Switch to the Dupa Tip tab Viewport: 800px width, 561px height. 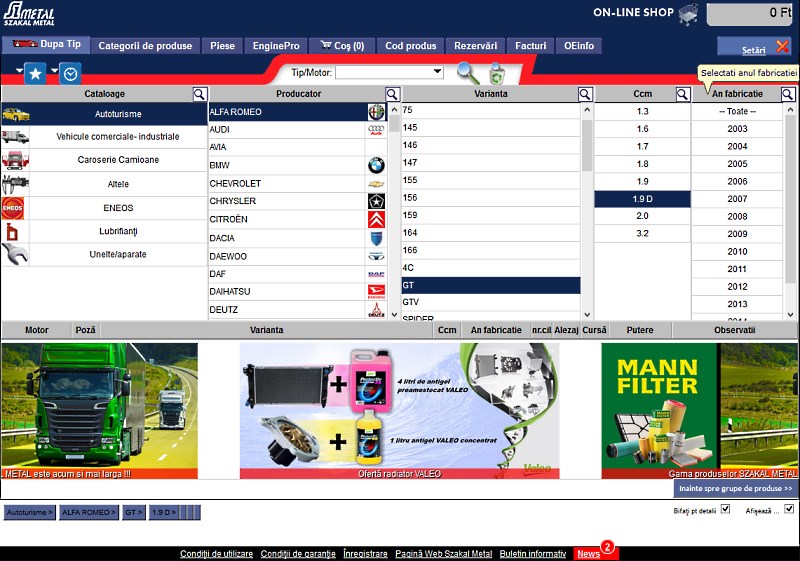click(46, 44)
